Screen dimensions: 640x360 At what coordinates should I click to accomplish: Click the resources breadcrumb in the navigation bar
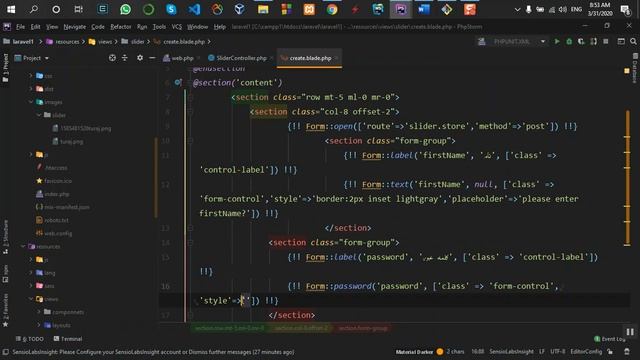[67, 41]
